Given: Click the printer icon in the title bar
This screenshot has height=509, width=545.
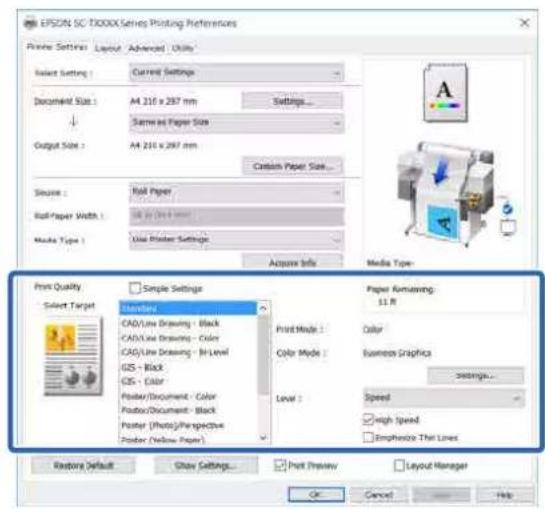Looking at the screenshot, I should [x=30, y=23].
